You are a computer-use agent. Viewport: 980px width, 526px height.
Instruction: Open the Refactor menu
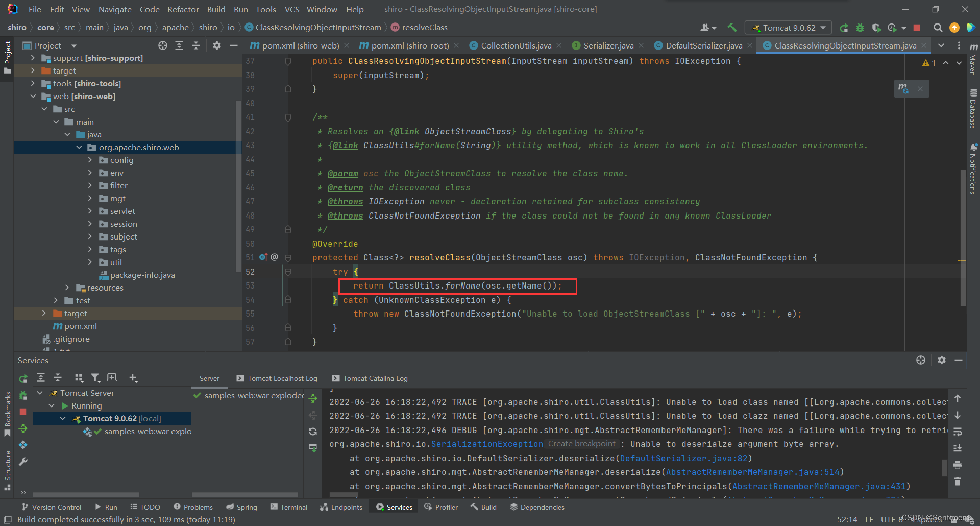point(183,9)
